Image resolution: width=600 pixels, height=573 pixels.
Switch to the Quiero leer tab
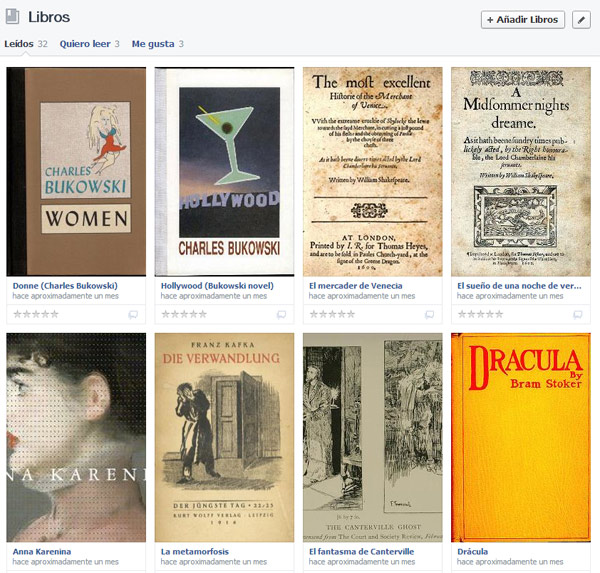pos(90,44)
